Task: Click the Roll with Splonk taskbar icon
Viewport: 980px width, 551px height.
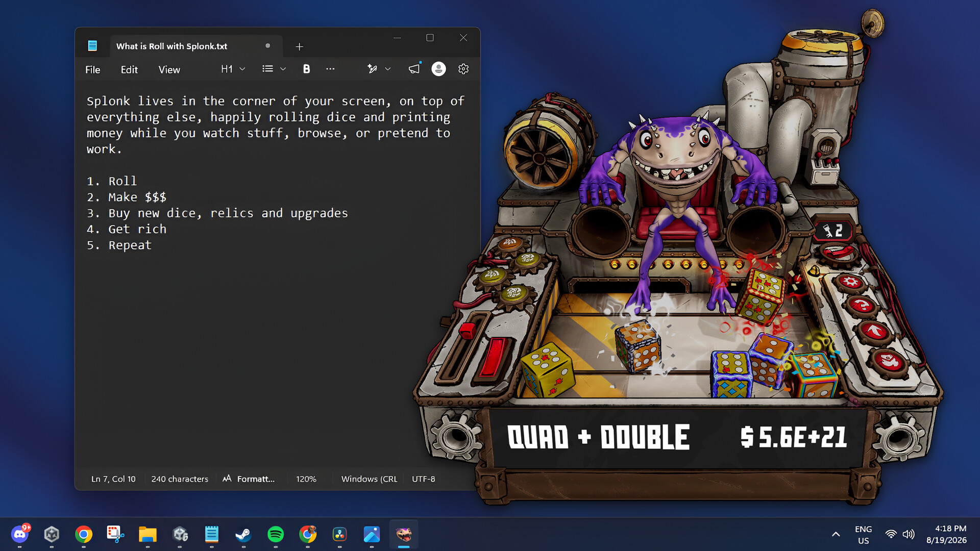Action: pos(404,534)
